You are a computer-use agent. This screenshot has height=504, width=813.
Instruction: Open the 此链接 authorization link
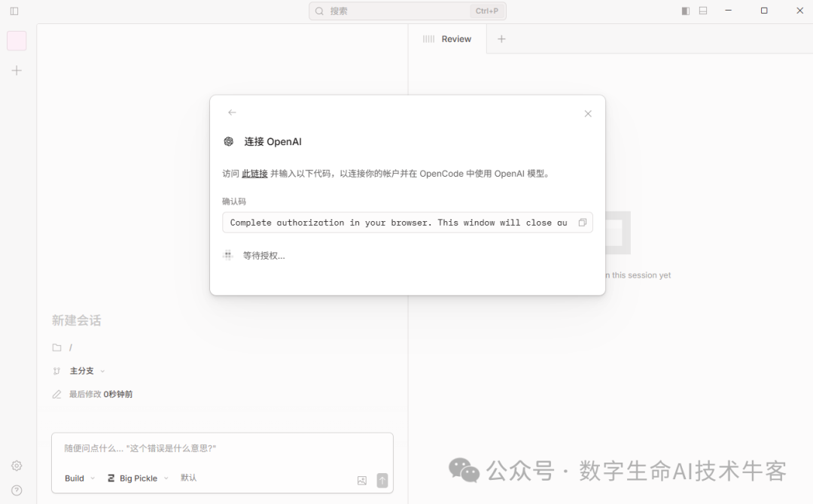click(254, 174)
